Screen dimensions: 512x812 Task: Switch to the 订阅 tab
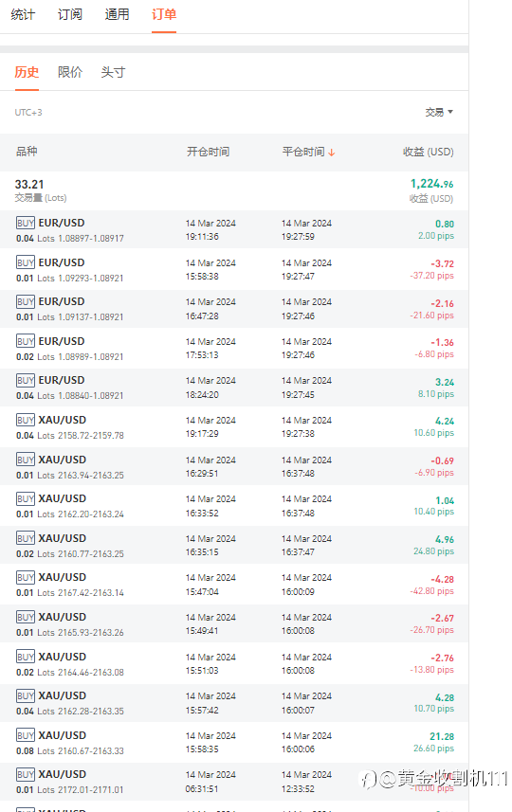pos(70,14)
